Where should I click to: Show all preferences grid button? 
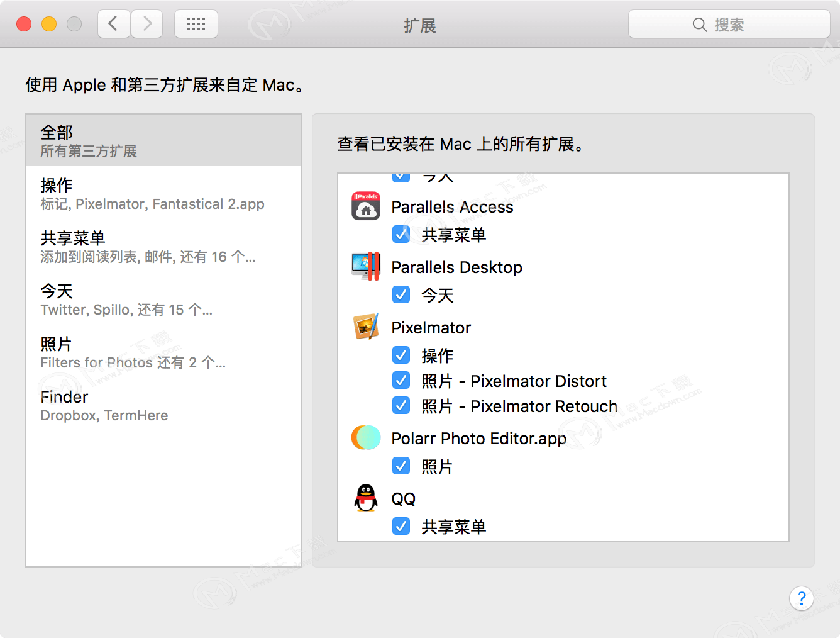(x=196, y=25)
